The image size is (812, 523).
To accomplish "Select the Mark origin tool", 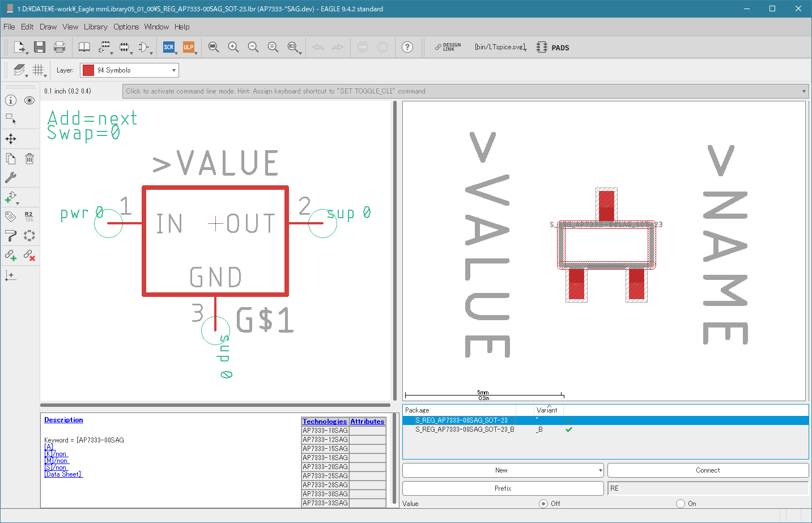I will tap(11, 275).
